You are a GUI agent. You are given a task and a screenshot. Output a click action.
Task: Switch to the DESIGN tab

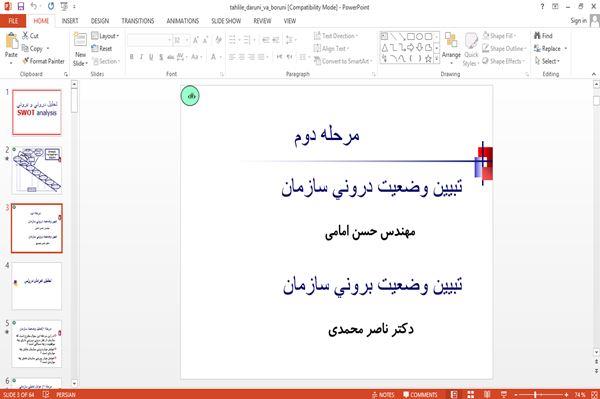(99, 21)
